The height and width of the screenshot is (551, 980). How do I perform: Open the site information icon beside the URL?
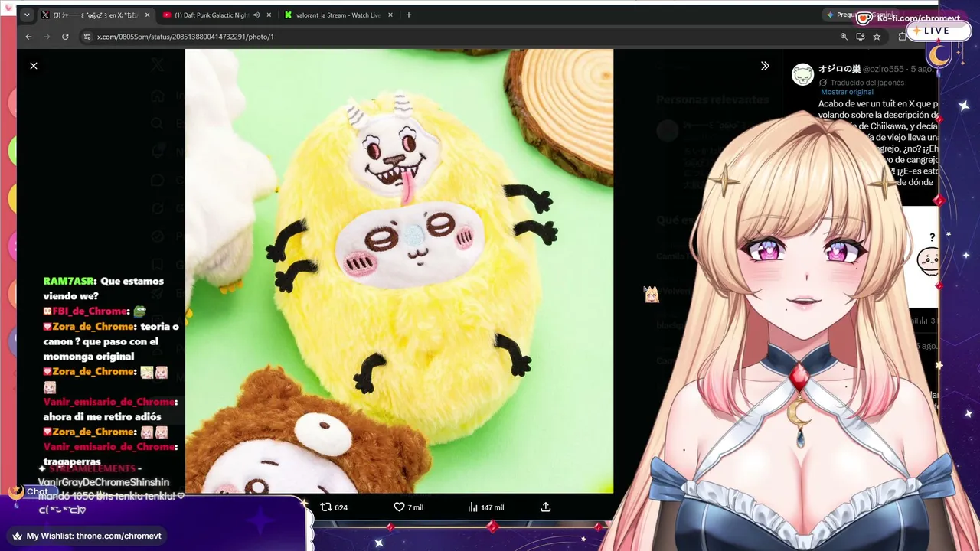(87, 37)
